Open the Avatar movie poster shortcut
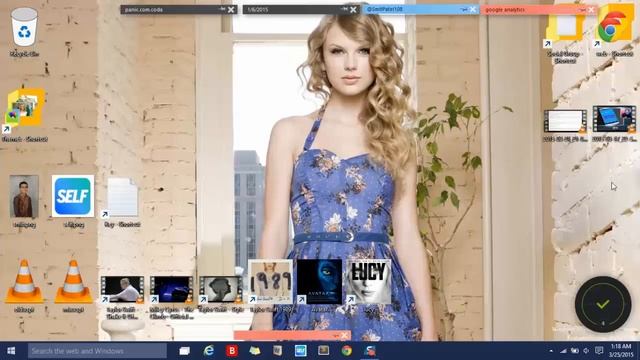Screen dimensions: 640x360 (x=319, y=282)
